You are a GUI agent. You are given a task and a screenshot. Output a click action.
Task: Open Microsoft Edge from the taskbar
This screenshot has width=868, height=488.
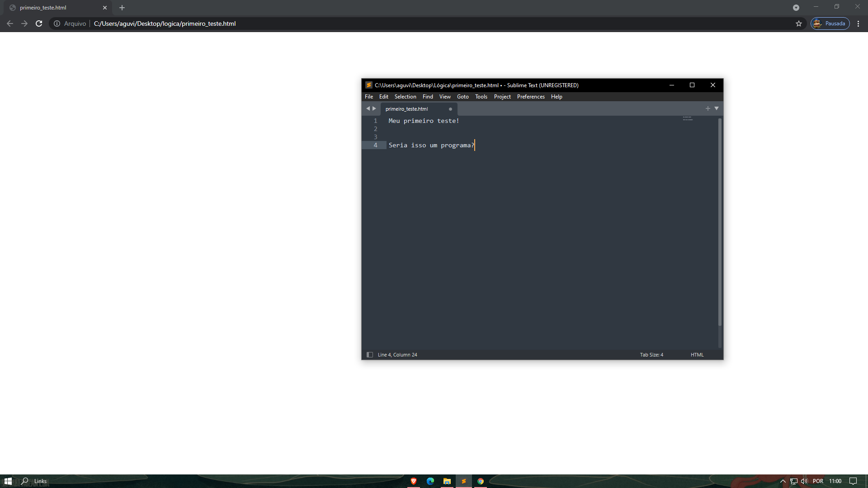tap(430, 481)
